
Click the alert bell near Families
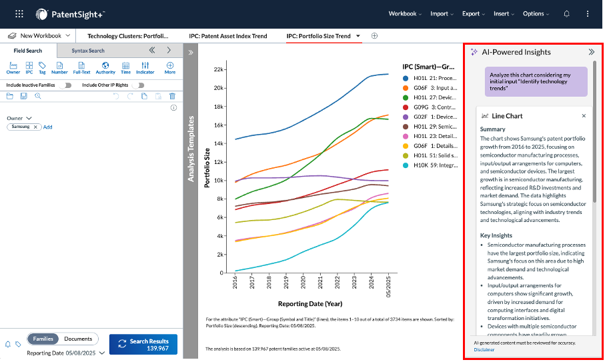coord(8,344)
